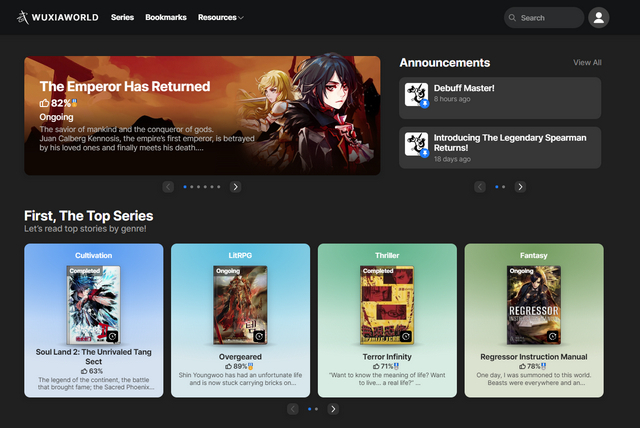Open the Bookmarks menu item
Viewport: 640px width, 428px height.
[166, 18]
